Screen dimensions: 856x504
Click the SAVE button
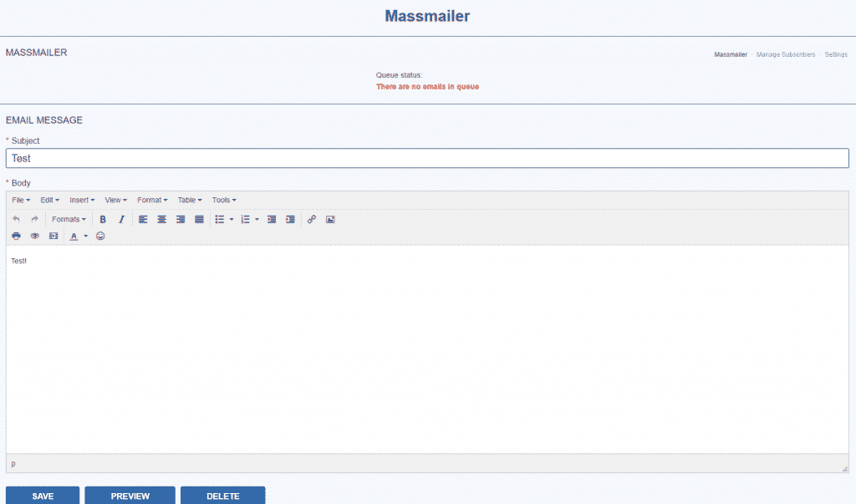coord(43,496)
